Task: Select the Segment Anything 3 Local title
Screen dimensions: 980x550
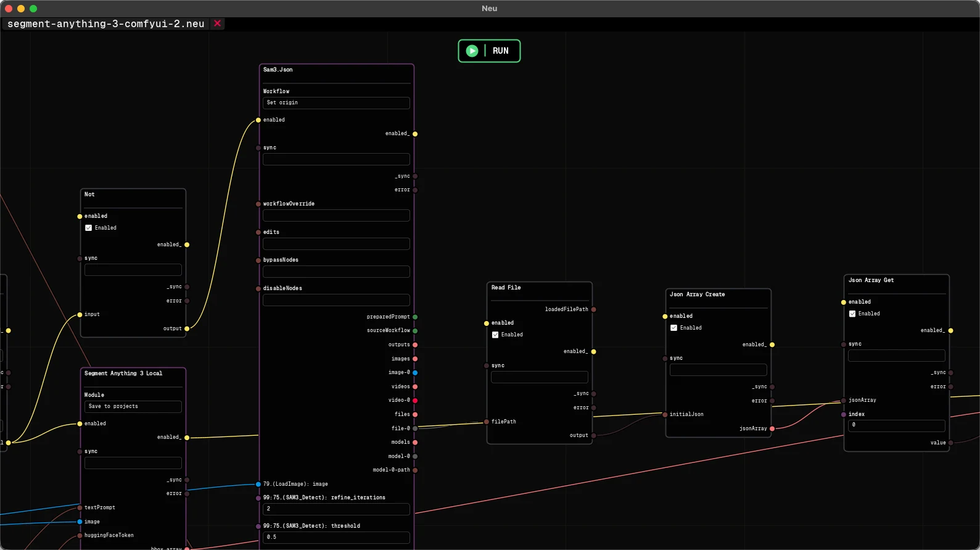Action: 123,373
